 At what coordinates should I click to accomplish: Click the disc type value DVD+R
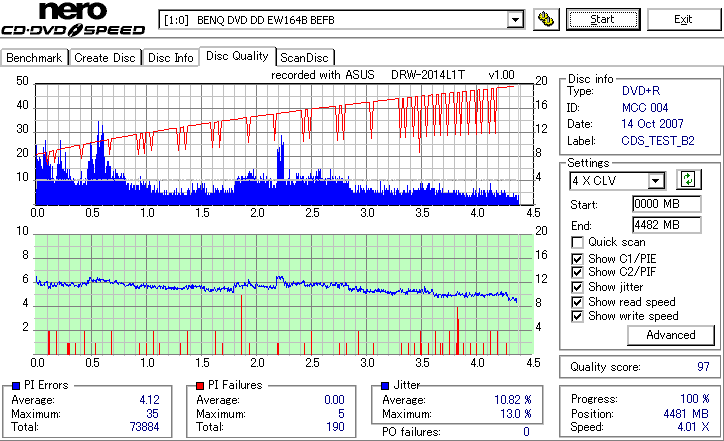pos(641,91)
